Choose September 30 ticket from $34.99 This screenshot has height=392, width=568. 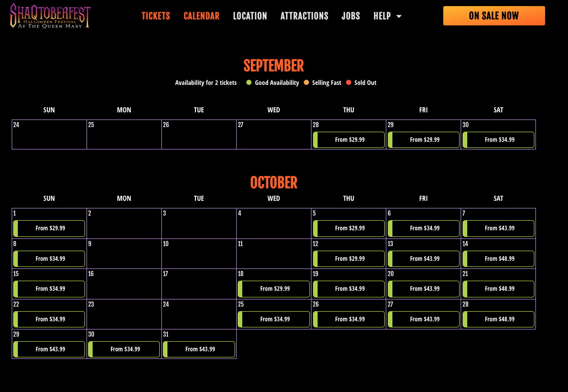pyautogui.click(x=498, y=140)
